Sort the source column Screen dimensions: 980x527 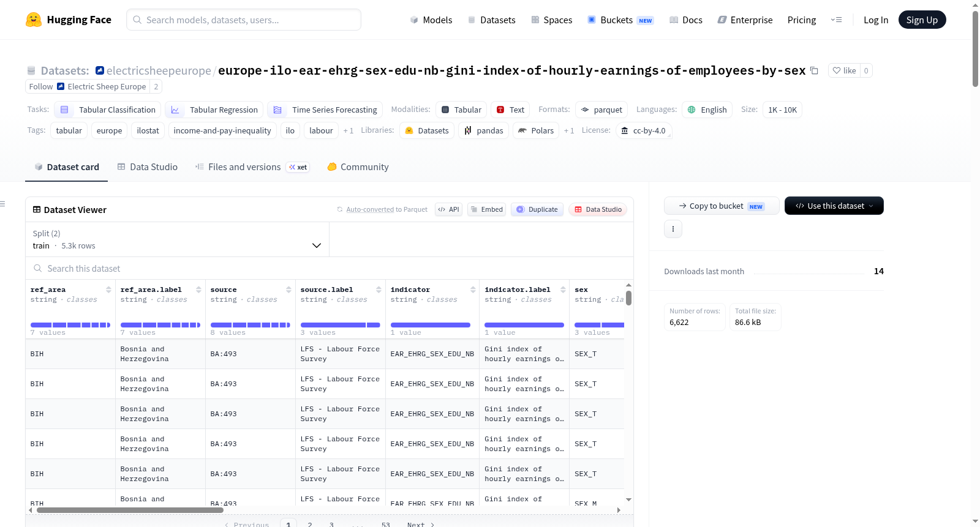(x=288, y=290)
